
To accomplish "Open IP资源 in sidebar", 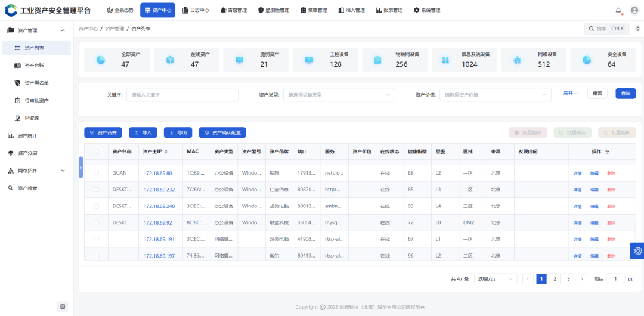I will [36, 118].
